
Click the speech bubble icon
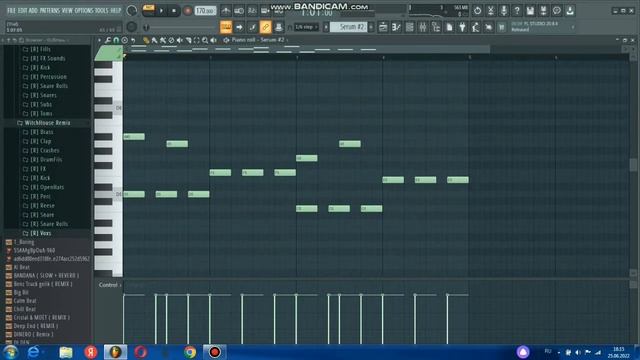(557, 11)
